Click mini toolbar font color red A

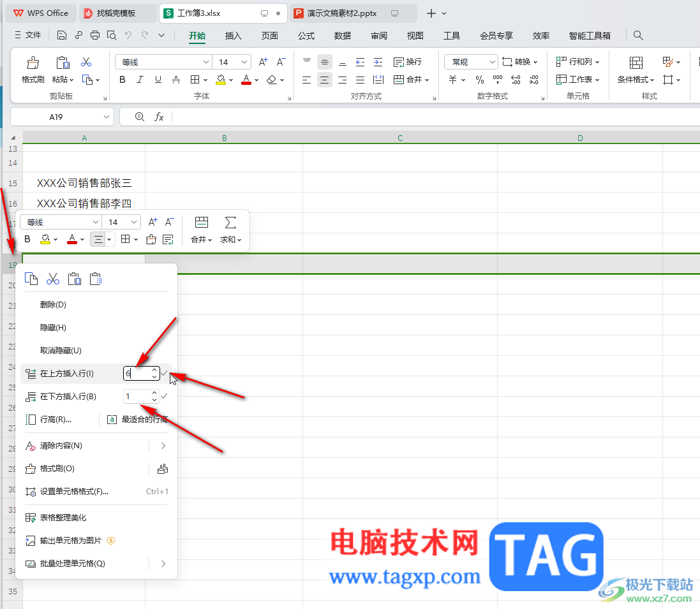pos(72,239)
